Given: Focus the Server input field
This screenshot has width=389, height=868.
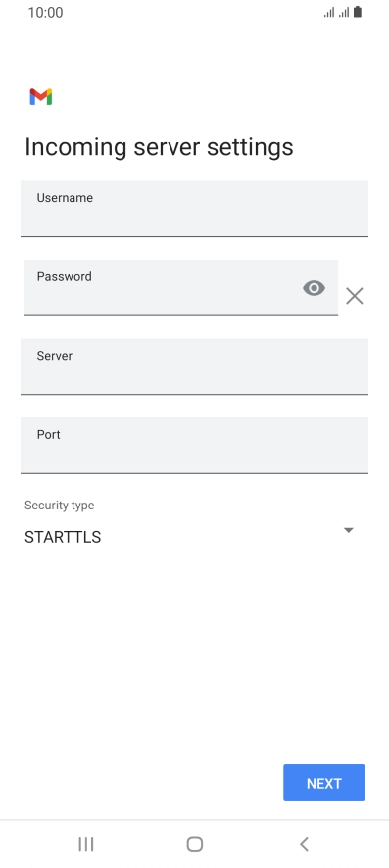Looking at the screenshot, I should (x=194, y=366).
